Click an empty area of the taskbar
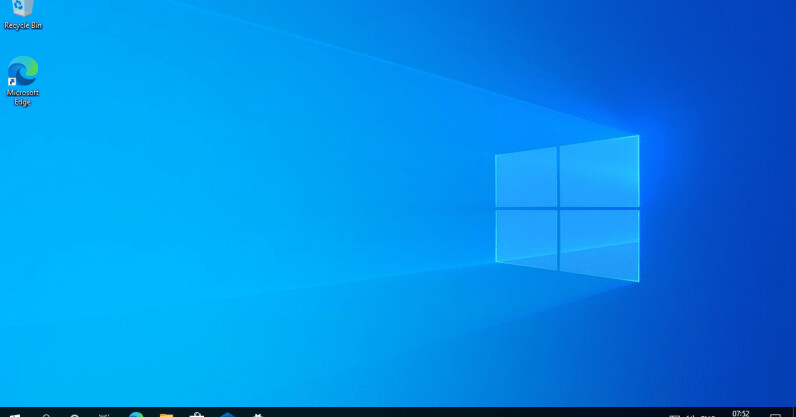The image size is (796, 417). (450, 413)
